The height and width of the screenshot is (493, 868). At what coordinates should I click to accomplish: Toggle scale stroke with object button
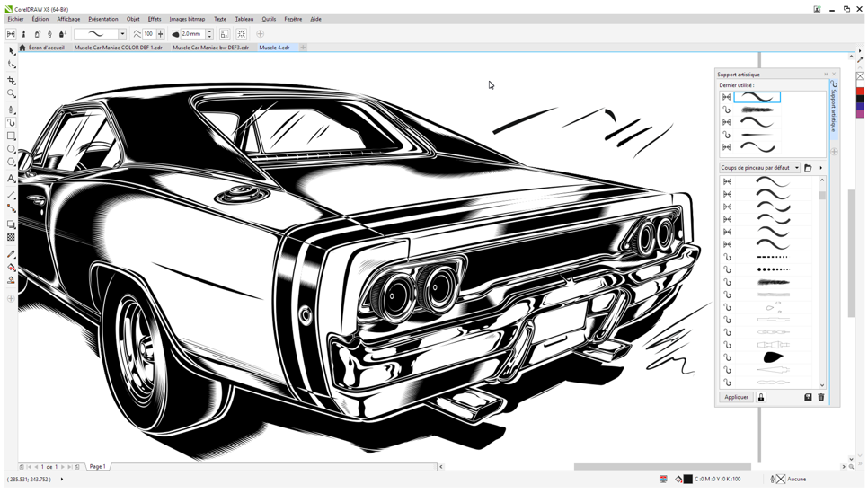point(225,34)
